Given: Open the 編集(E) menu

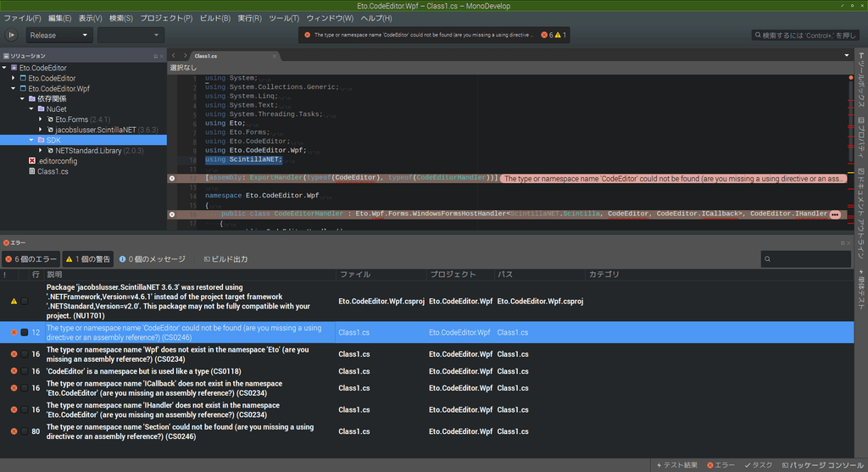Looking at the screenshot, I should click(x=60, y=19).
